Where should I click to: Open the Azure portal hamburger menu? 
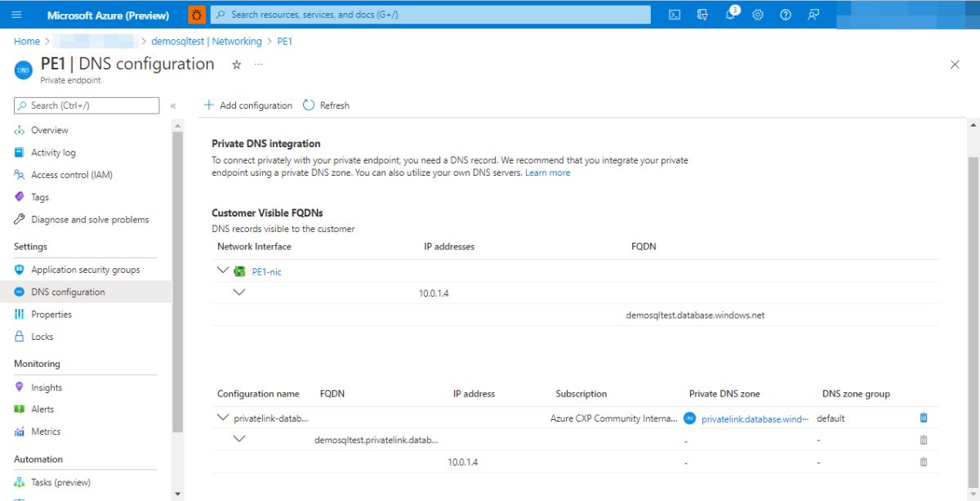coord(17,15)
